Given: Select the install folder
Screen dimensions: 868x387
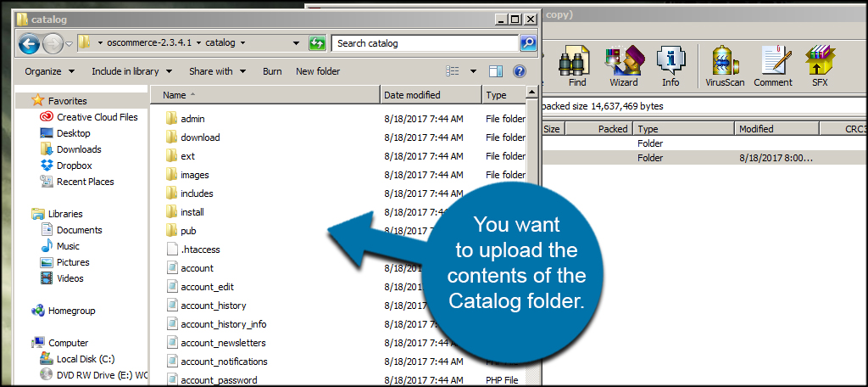Looking at the screenshot, I should 184,212.
